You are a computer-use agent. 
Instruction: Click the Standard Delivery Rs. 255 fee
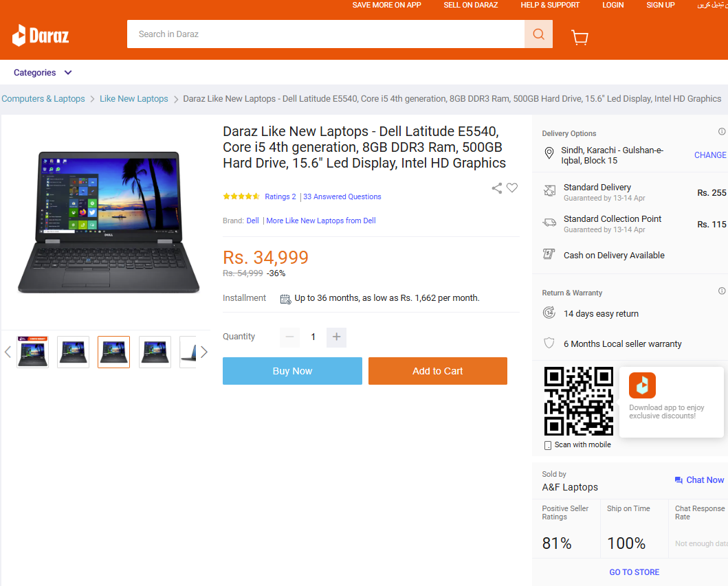(x=712, y=192)
